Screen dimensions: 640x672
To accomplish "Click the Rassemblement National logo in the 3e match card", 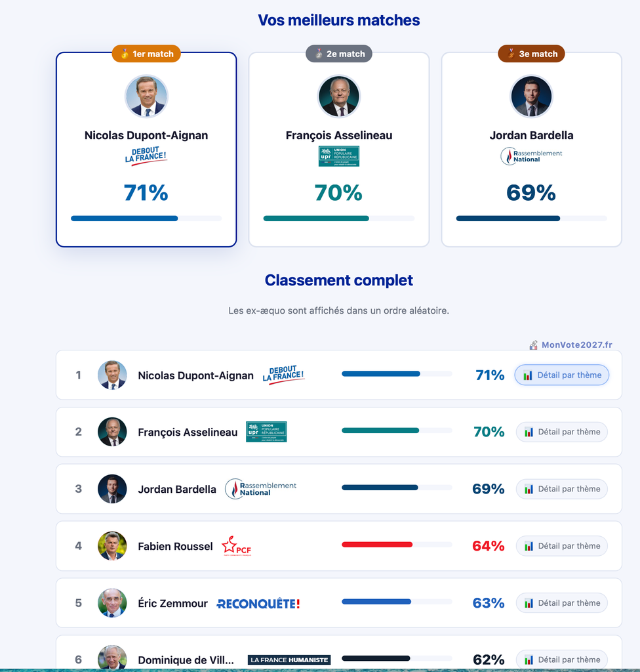I will [x=531, y=156].
